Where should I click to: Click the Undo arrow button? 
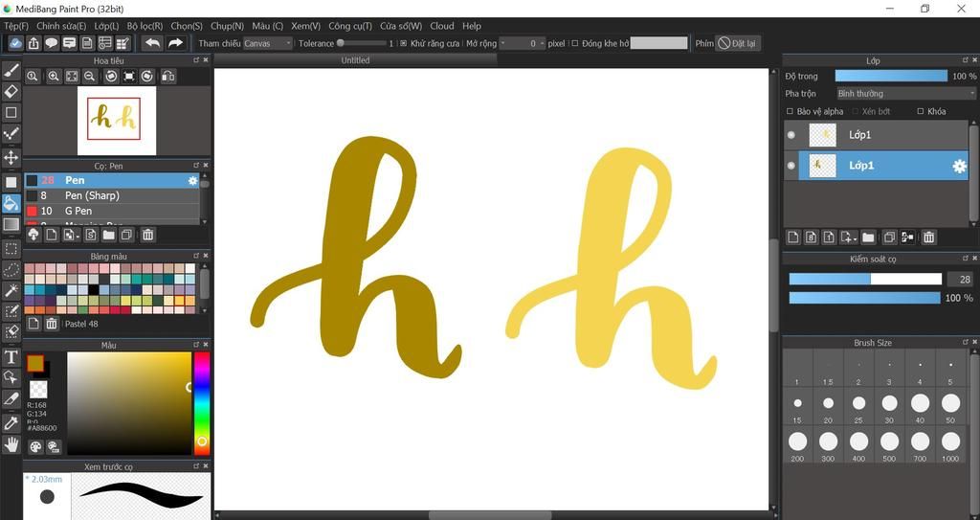152,42
